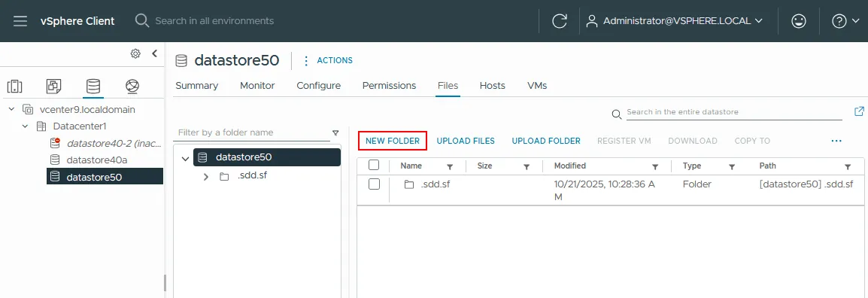
Task: Click the UPLOAD FOLDER button
Action: [x=546, y=141]
